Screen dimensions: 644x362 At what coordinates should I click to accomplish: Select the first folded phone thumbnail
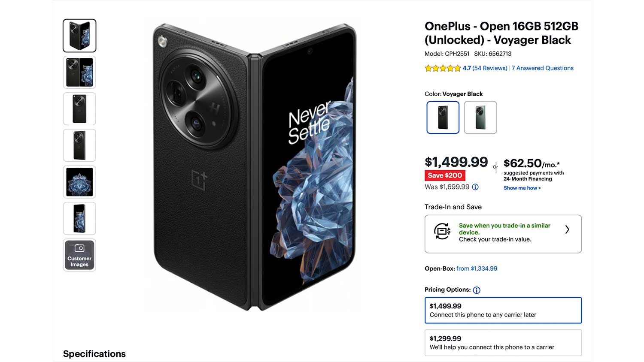79,36
